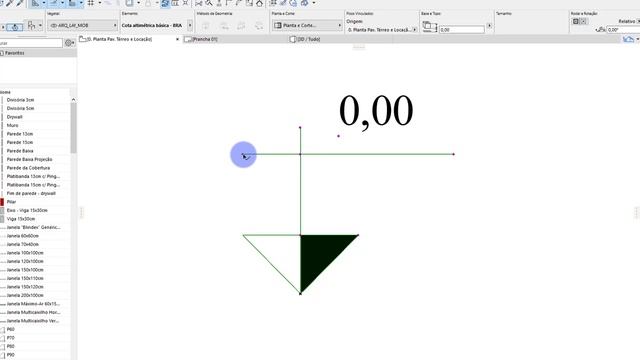
Task: Select the Janela 150x110cm favorite
Action: tap(25, 278)
